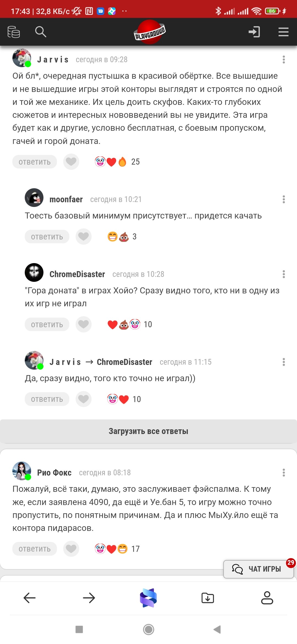Tap the browser profile icon

[x=267, y=598]
